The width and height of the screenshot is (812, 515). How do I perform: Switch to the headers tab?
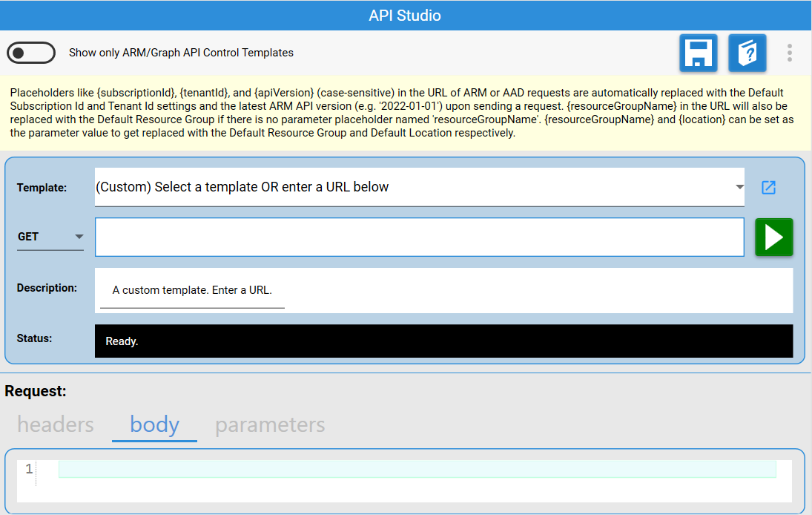[x=56, y=424]
